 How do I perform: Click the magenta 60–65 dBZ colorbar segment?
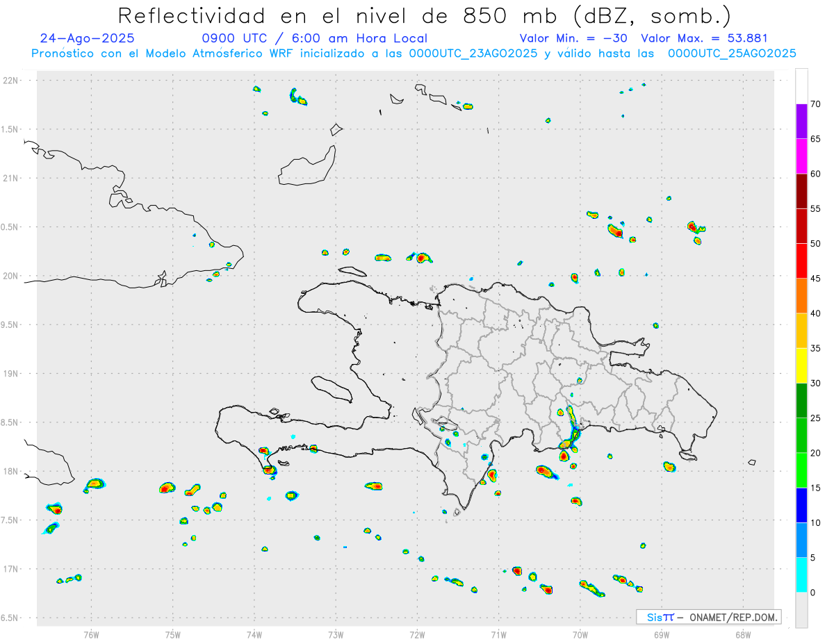pyautogui.click(x=801, y=156)
